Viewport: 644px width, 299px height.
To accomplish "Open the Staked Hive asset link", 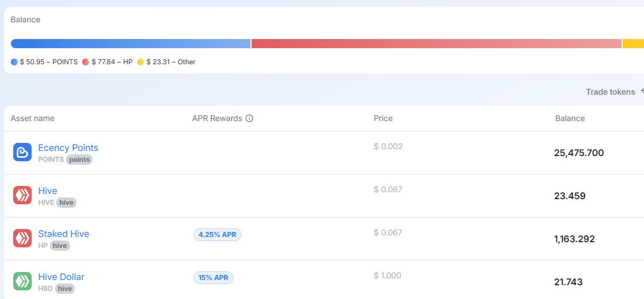I will (x=64, y=234).
